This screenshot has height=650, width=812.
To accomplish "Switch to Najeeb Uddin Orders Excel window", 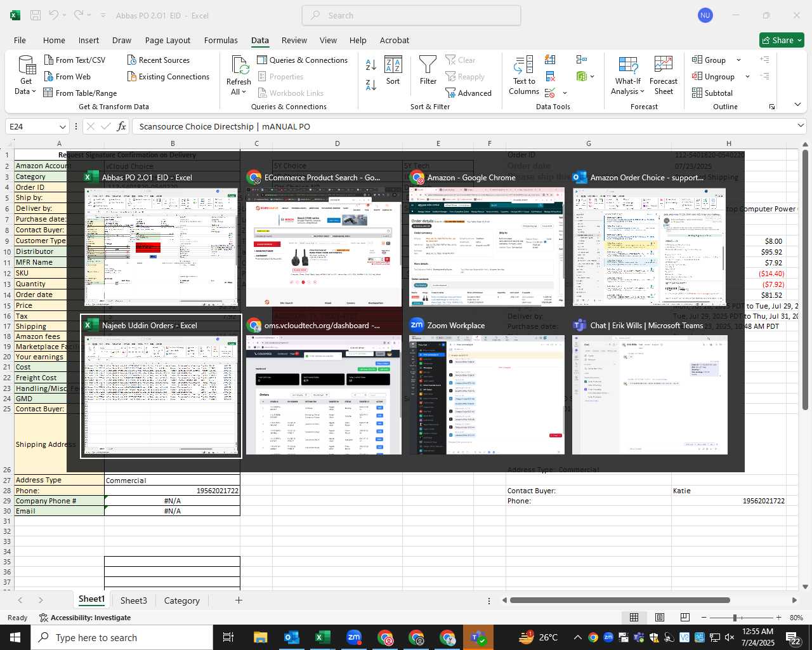I will point(161,386).
